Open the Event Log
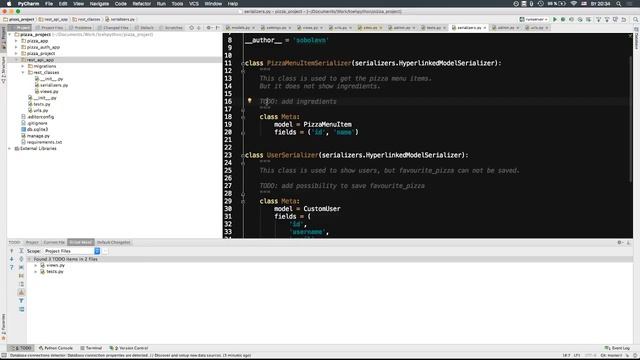This screenshot has height=360, width=640. pyautogui.click(x=617, y=348)
